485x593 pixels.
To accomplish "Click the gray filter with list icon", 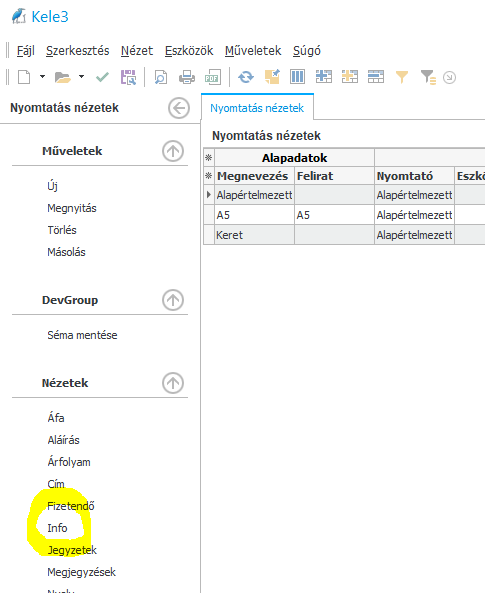I will tap(428, 77).
